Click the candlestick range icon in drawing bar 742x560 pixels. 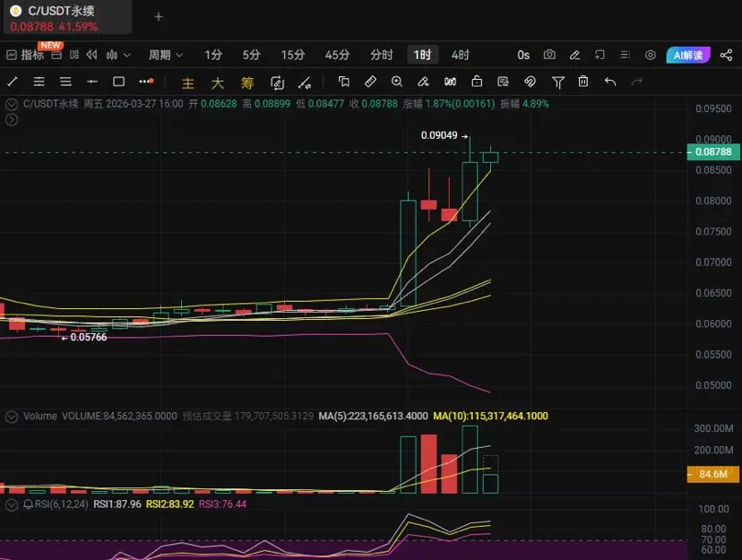tap(450, 82)
